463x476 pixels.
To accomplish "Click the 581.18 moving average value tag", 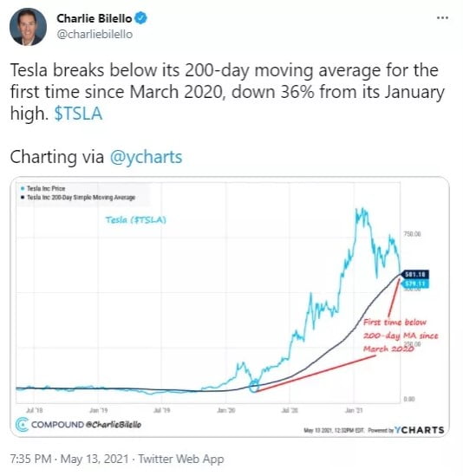I will [414, 275].
